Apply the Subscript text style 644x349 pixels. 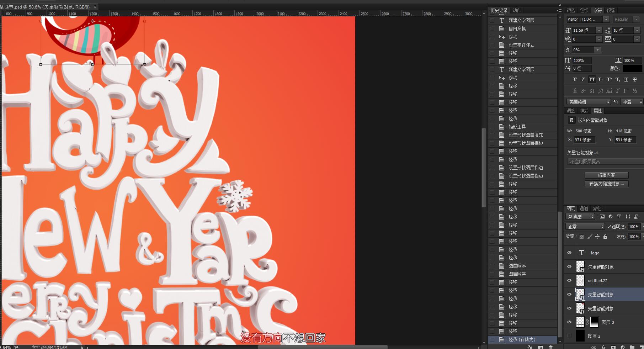pos(618,79)
